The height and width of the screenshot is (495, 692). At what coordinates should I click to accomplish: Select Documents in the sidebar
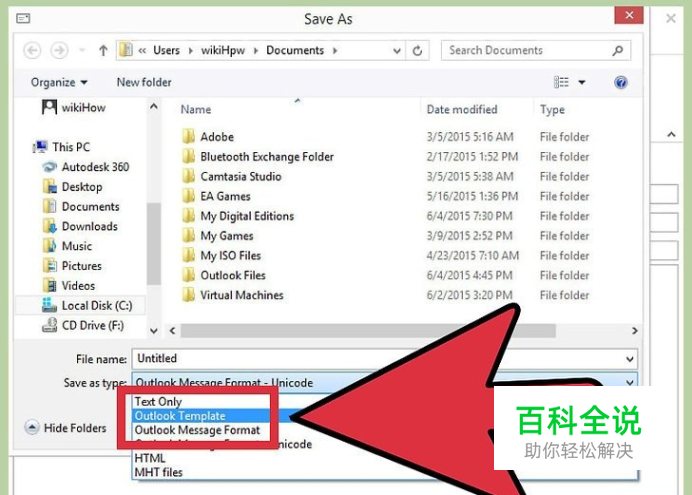[x=81, y=206]
